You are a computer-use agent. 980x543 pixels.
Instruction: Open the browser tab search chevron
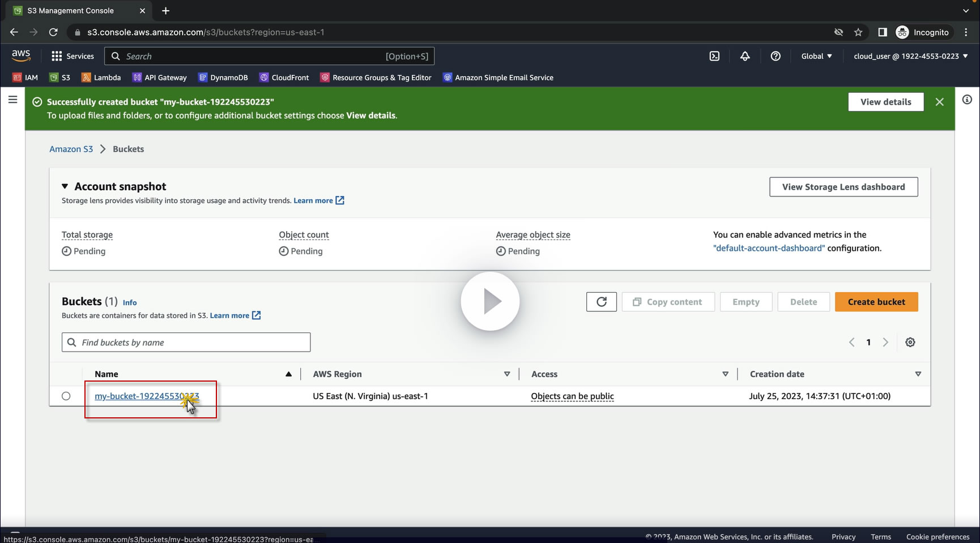966,11
